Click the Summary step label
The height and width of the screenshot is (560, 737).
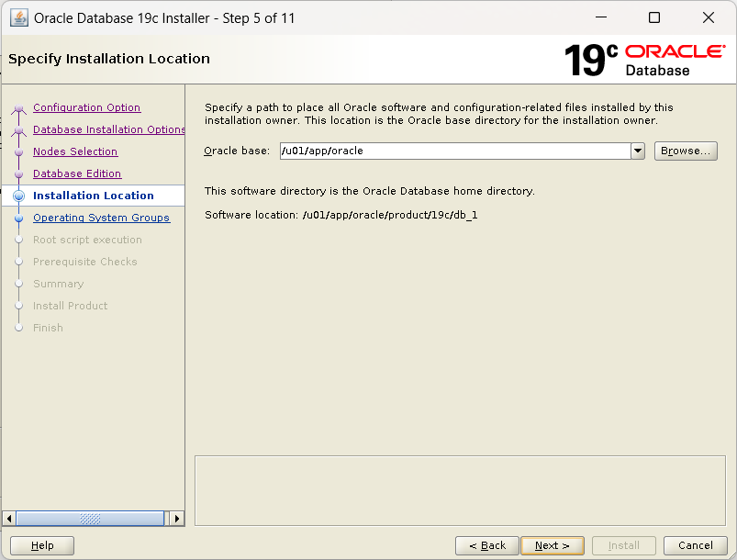click(x=59, y=284)
